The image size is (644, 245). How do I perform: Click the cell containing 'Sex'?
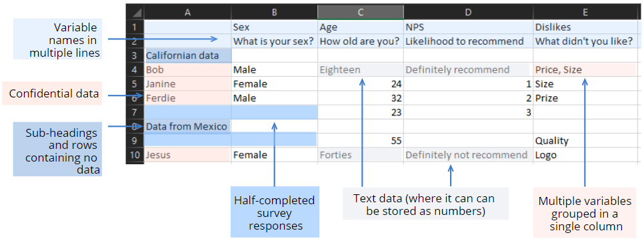click(275, 27)
